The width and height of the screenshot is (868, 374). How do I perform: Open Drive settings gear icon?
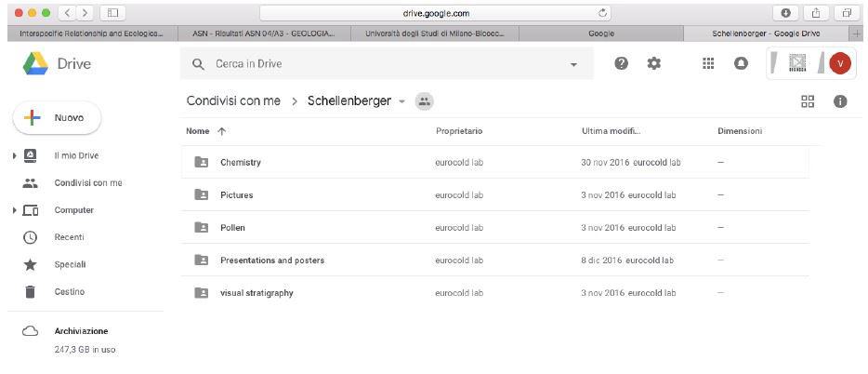[x=653, y=63]
